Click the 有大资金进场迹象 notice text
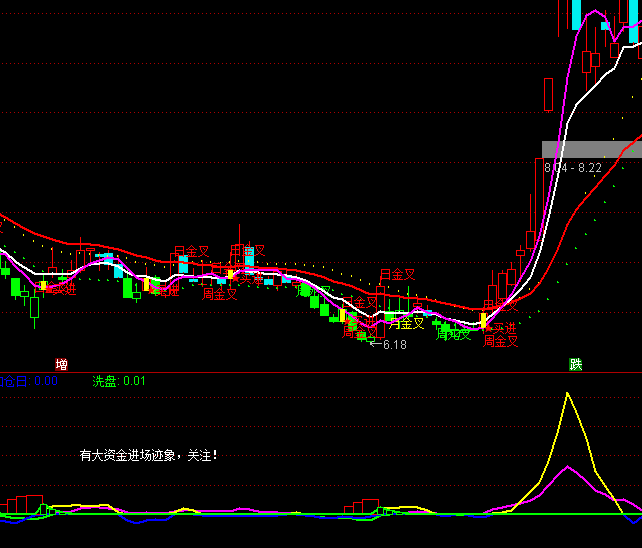This screenshot has height=548, width=642. click(x=148, y=455)
